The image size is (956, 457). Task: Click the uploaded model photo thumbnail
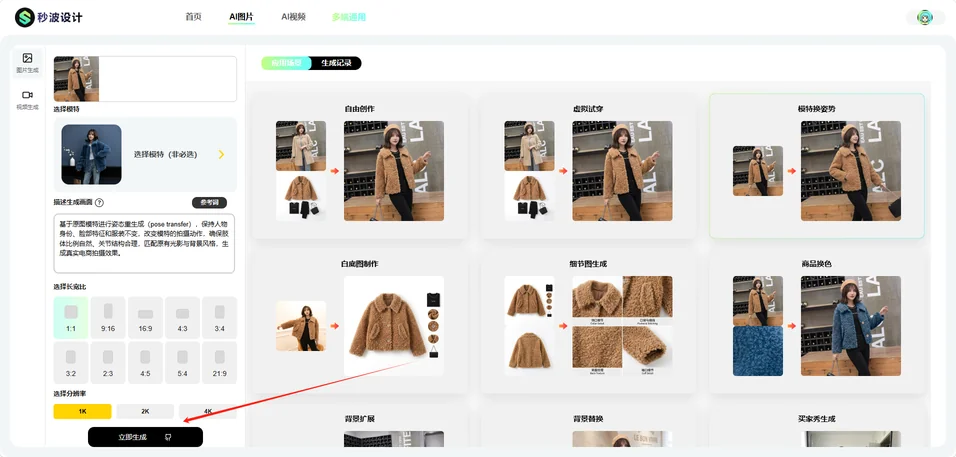click(x=76, y=79)
